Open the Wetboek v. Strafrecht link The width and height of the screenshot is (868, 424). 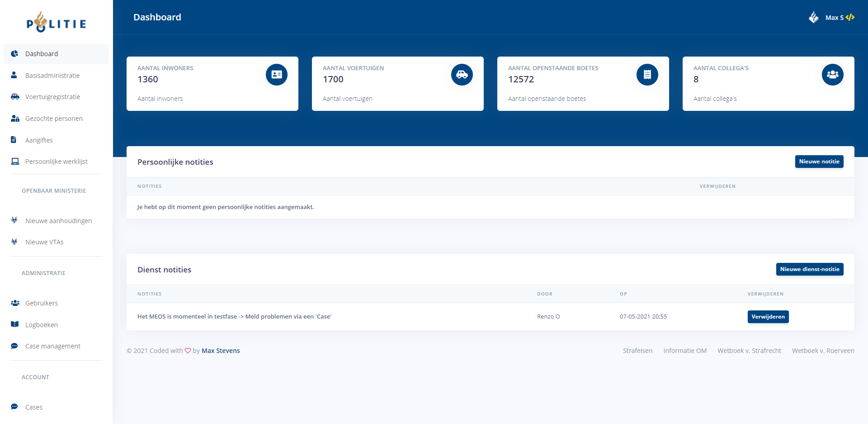(749, 351)
